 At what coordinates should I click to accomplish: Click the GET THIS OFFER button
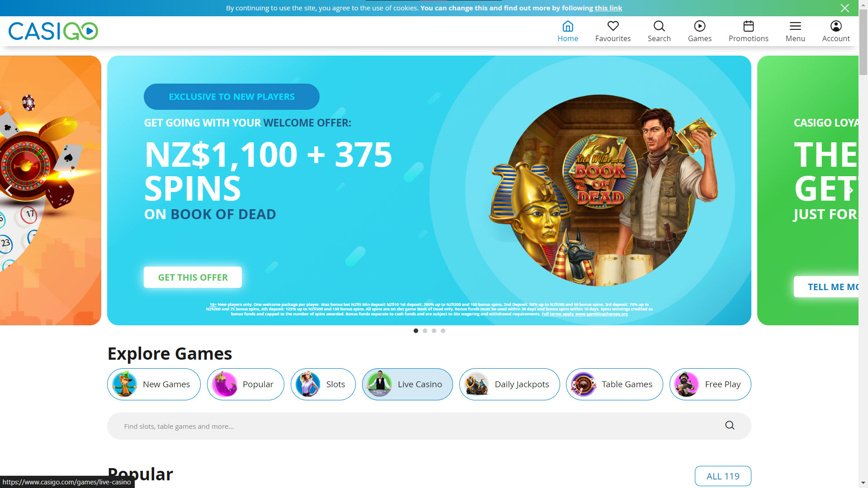[x=193, y=277]
